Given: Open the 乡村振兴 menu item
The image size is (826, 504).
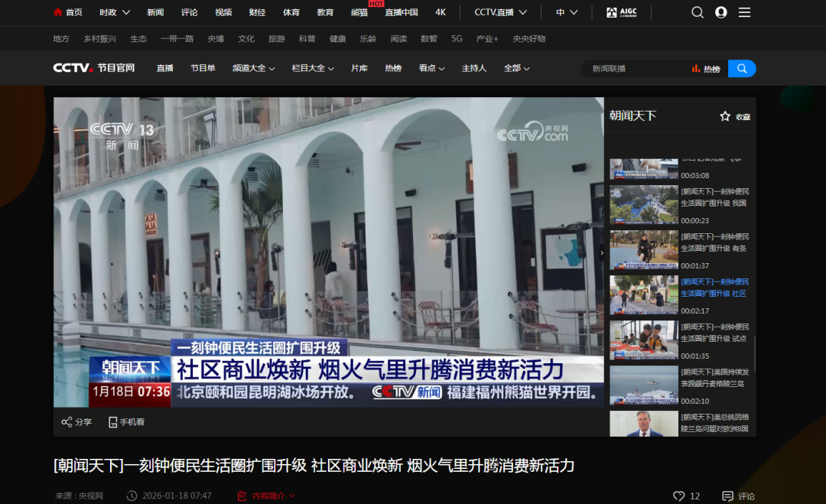Looking at the screenshot, I should click(99, 37).
